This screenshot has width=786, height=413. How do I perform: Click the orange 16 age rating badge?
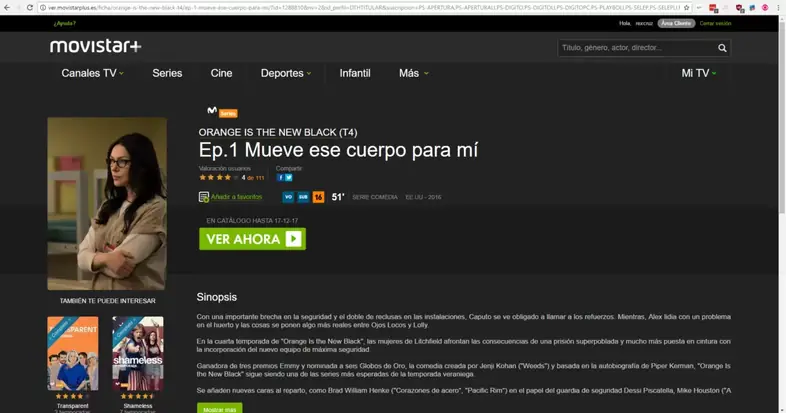[318, 197]
